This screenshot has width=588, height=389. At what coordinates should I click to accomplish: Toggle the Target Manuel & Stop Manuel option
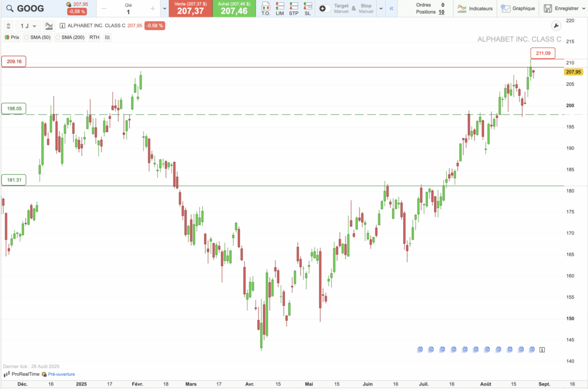point(324,8)
